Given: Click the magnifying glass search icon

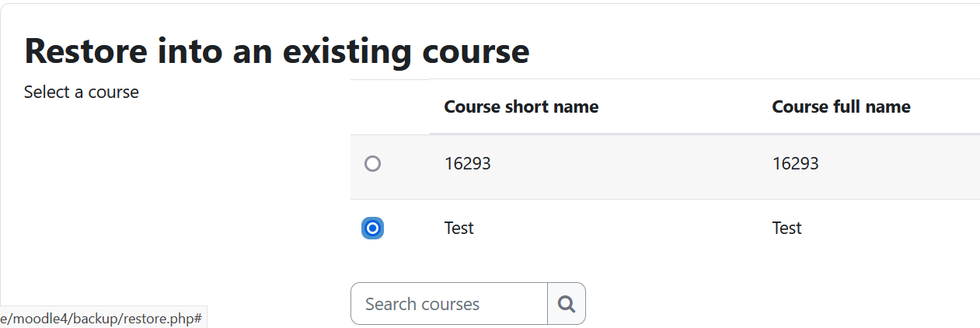Looking at the screenshot, I should point(567,304).
